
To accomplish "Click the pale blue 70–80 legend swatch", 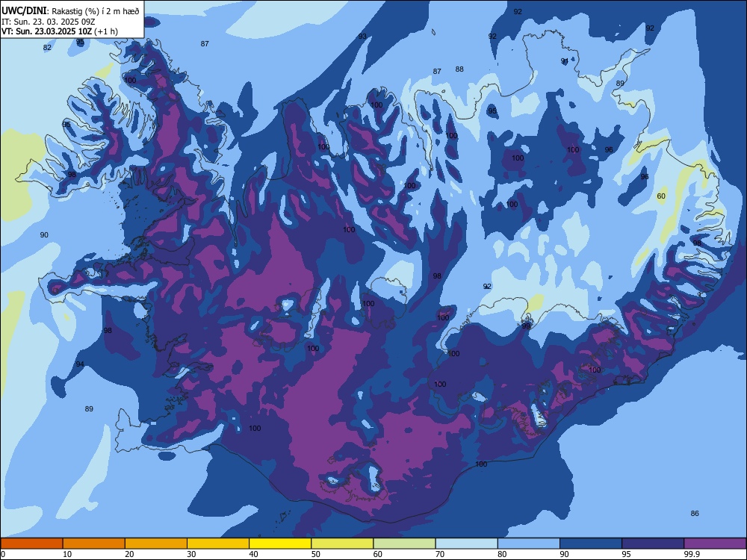I will pyautogui.click(x=466, y=544).
